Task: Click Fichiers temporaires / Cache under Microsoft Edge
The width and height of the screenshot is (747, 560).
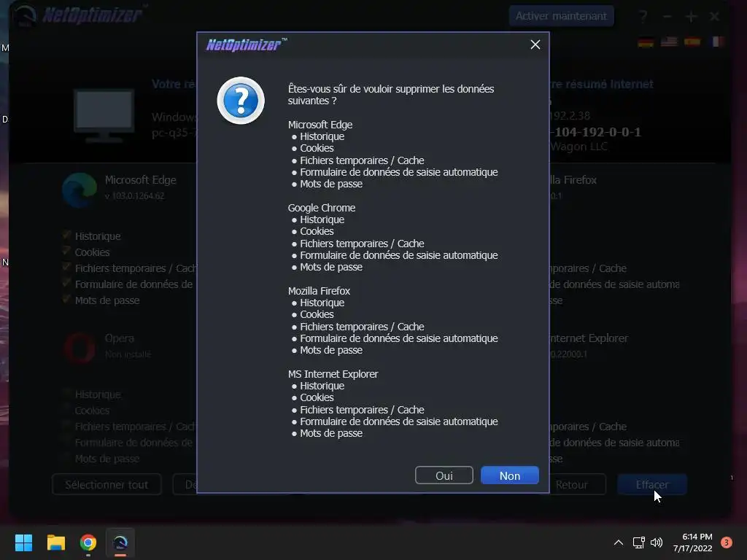Action: (x=362, y=160)
